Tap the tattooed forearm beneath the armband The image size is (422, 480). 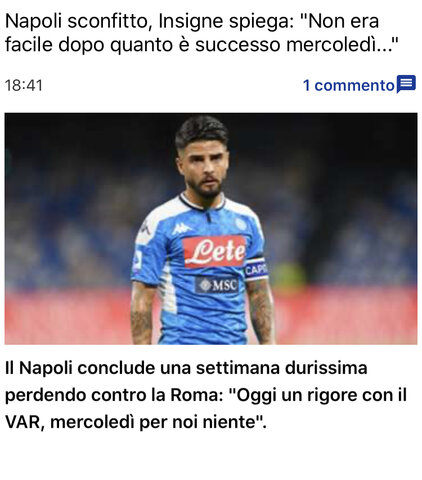(261, 312)
